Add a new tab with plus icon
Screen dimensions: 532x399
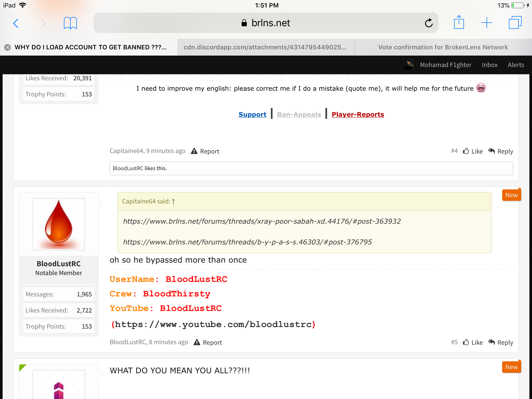click(487, 23)
